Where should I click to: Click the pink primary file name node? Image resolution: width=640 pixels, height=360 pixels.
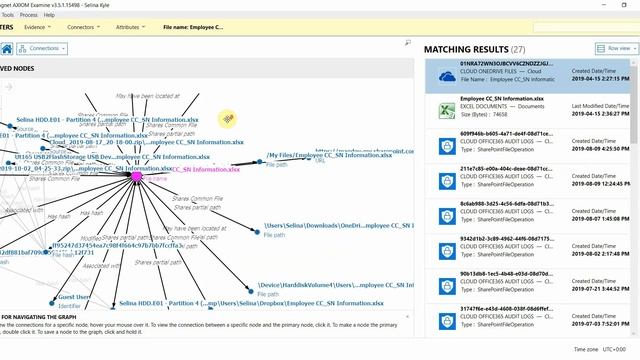point(136,176)
